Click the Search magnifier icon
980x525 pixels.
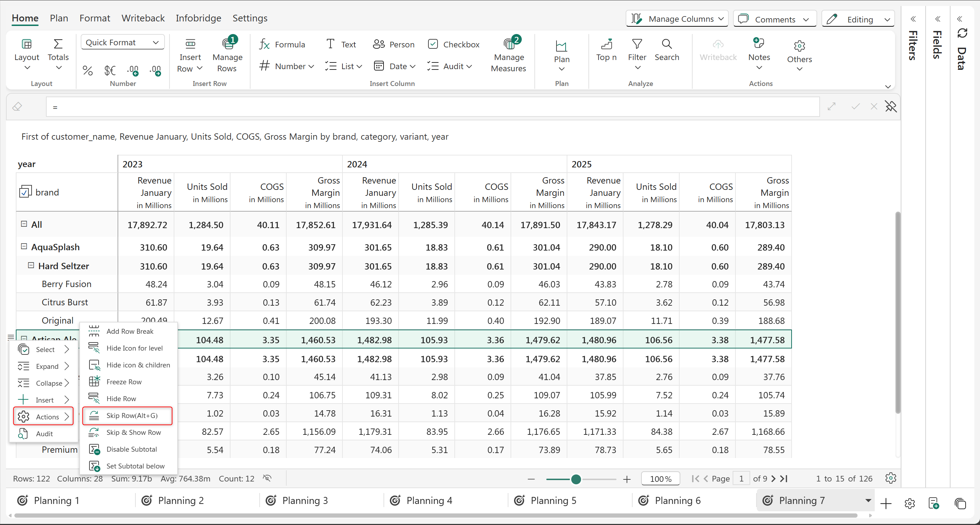667,45
